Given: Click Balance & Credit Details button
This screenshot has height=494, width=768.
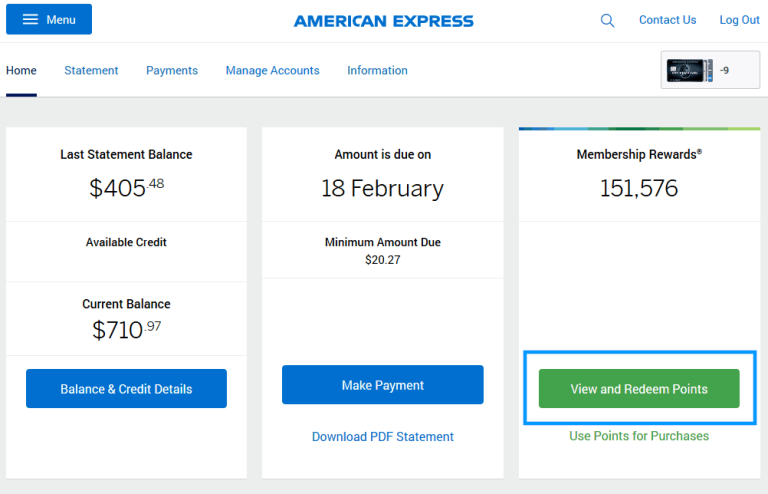Looking at the screenshot, I should (126, 389).
